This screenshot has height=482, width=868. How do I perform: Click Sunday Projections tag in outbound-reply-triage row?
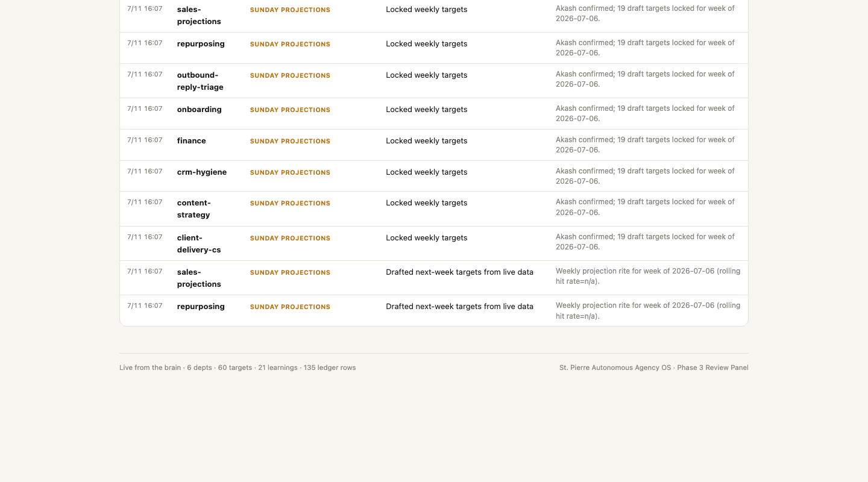[x=290, y=75]
